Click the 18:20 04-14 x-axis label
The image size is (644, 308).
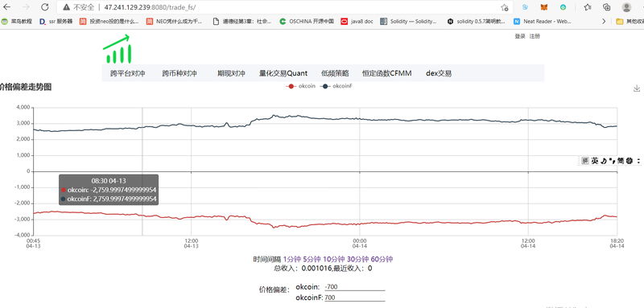point(617,244)
